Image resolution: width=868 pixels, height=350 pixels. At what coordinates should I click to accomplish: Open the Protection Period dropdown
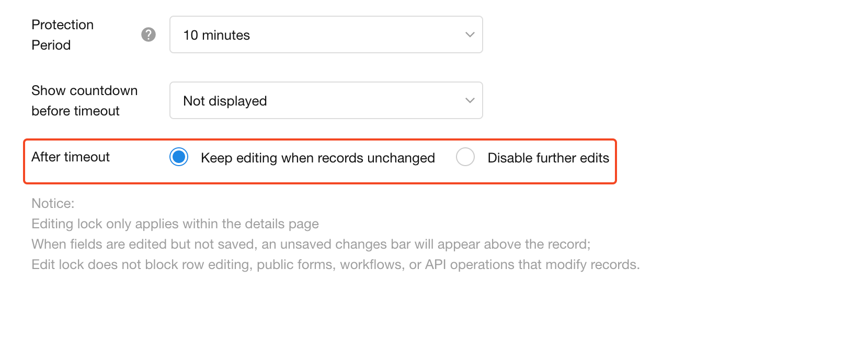pyautogui.click(x=325, y=34)
